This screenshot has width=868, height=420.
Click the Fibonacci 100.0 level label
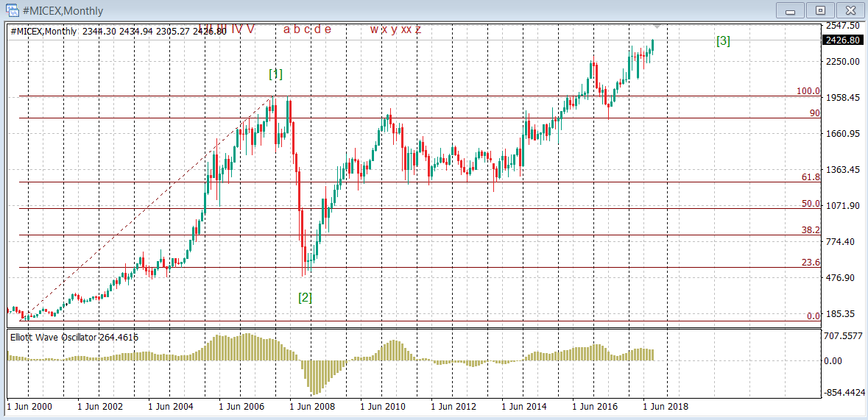pyautogui.click(x=808, y=90)
